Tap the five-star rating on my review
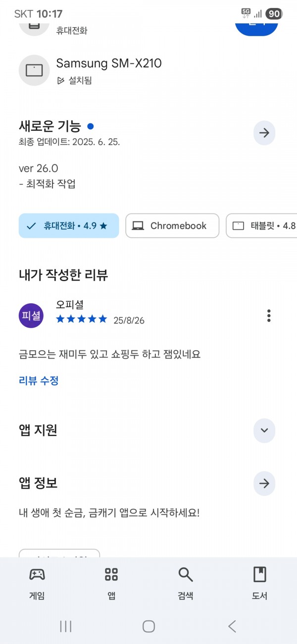Viewport: 297px width, 644px height. click(x=82, y=319)
